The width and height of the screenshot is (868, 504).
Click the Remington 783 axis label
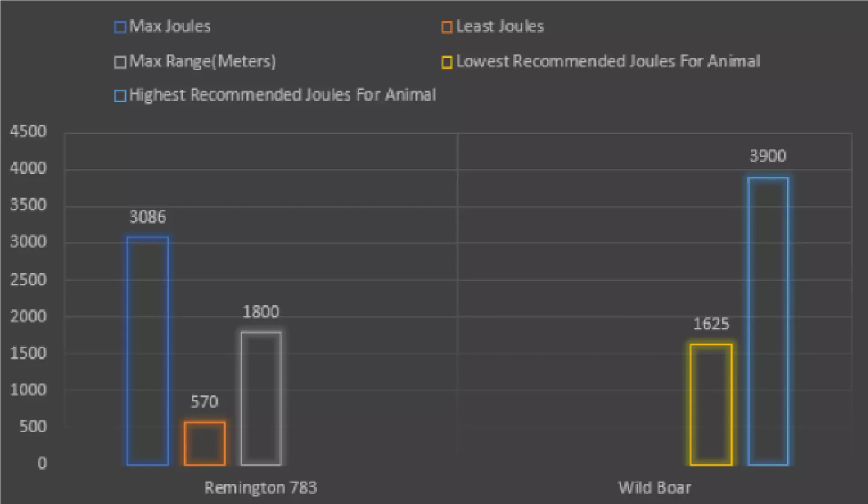260,488
